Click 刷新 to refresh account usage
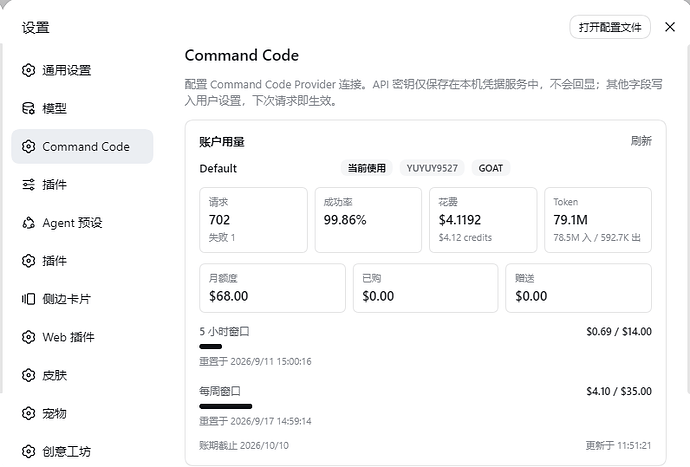Screen dimensions: 690x467 click(641, 141)
